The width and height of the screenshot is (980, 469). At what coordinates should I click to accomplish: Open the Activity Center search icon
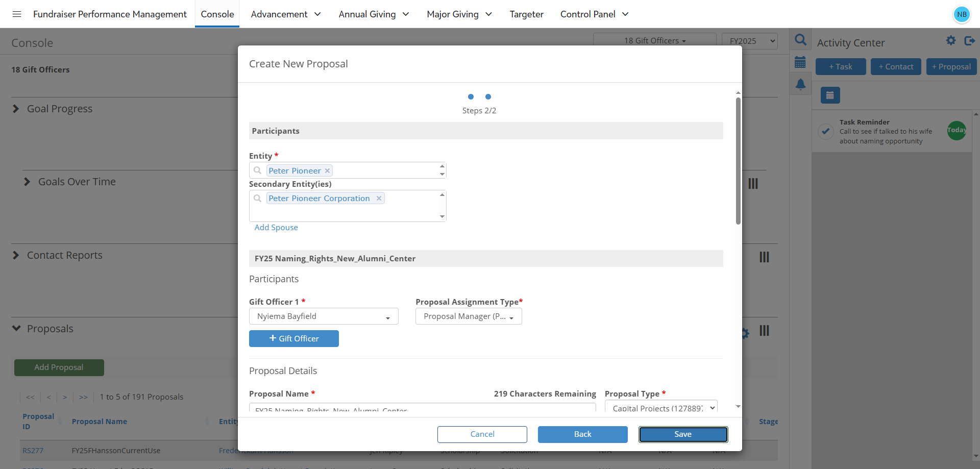click(x=800, y=40)
